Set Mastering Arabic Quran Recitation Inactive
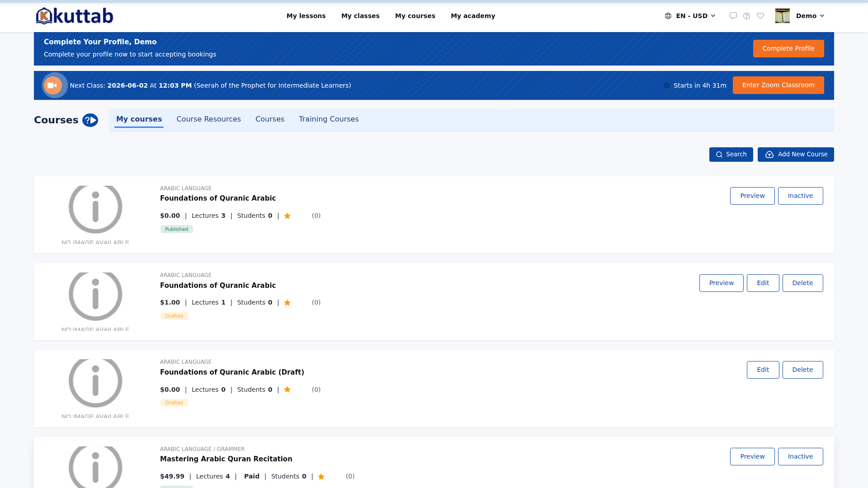The height and width of the screenshot is (488, 868). pos(800,457)
